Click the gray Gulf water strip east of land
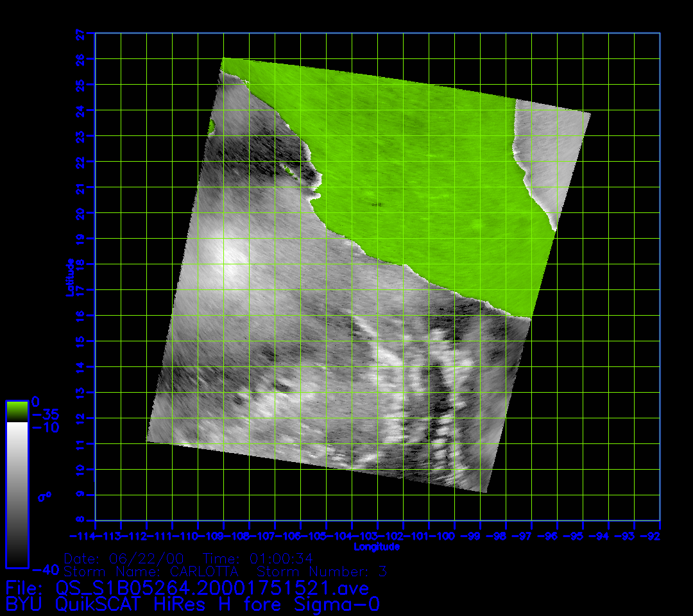The height and width of the screenshot is (616, 693). [552, 154]
